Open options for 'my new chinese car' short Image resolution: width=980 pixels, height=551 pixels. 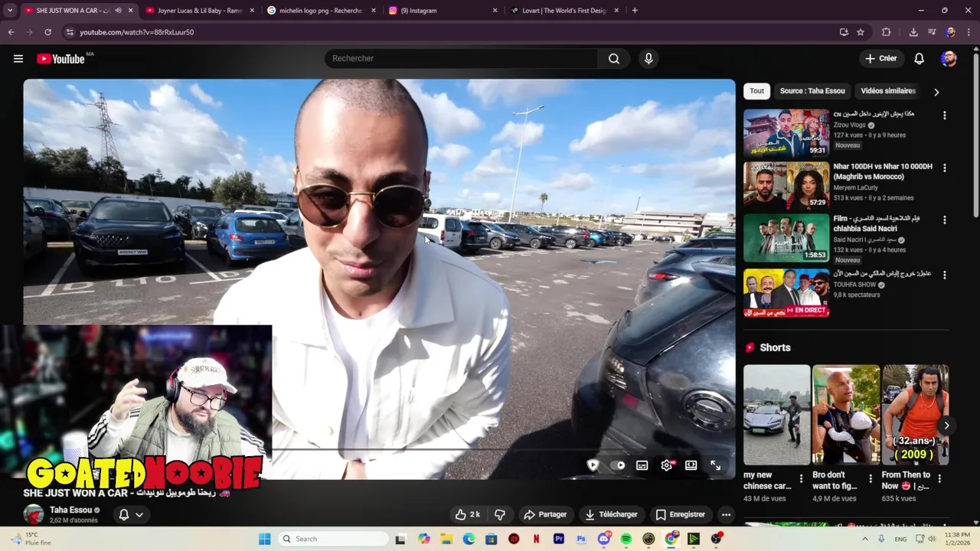[x=802, y=479]
